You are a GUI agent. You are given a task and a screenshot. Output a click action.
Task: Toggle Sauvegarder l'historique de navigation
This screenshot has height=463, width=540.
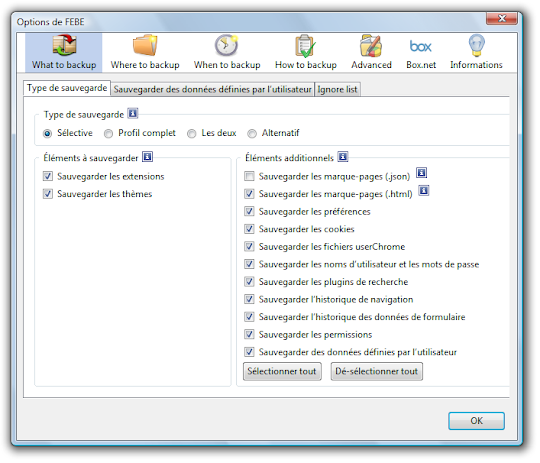coord(249,299)
